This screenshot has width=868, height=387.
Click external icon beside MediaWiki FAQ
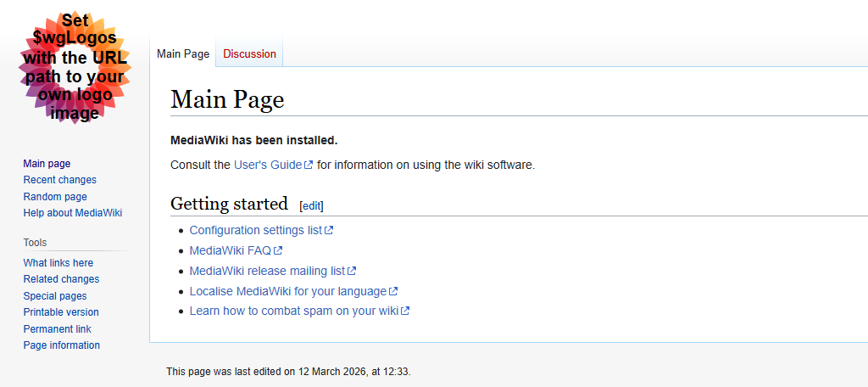[x=278, y=250]
